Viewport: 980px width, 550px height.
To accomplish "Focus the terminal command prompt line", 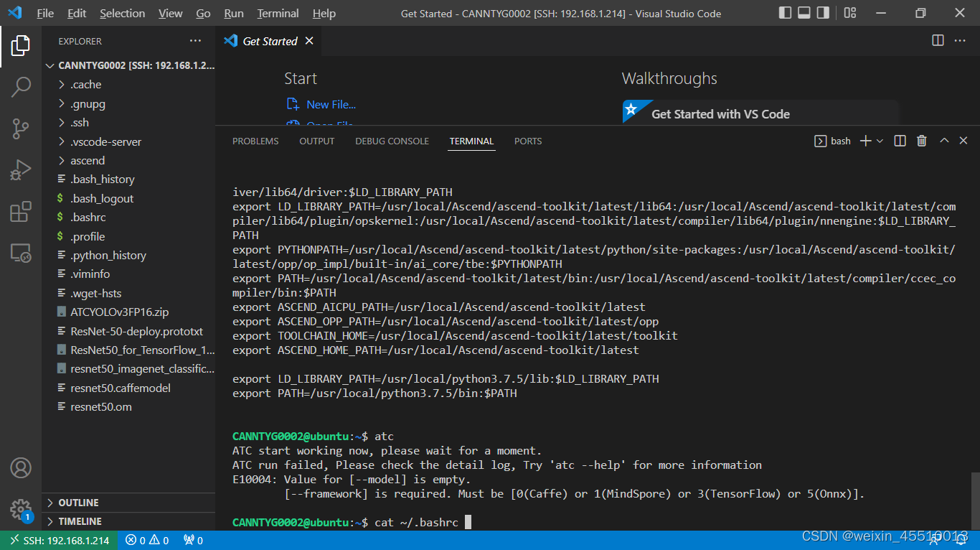I will 352,522.
